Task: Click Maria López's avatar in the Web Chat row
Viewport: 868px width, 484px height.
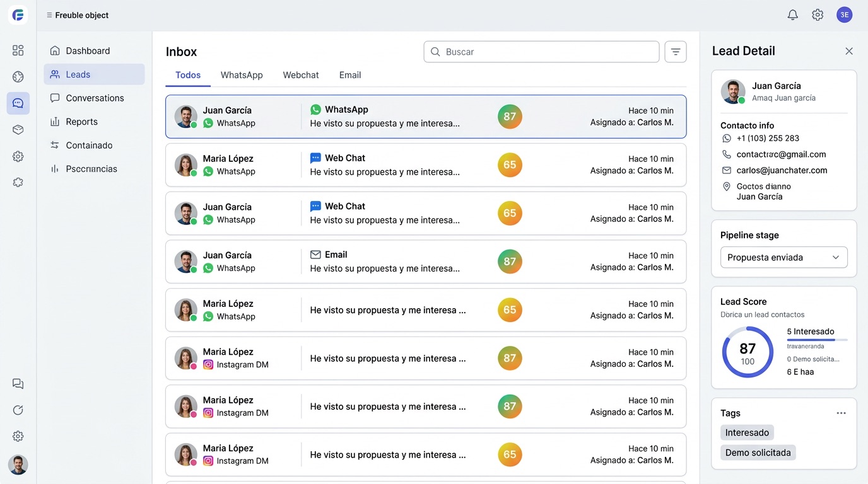Action: [186, 165]
